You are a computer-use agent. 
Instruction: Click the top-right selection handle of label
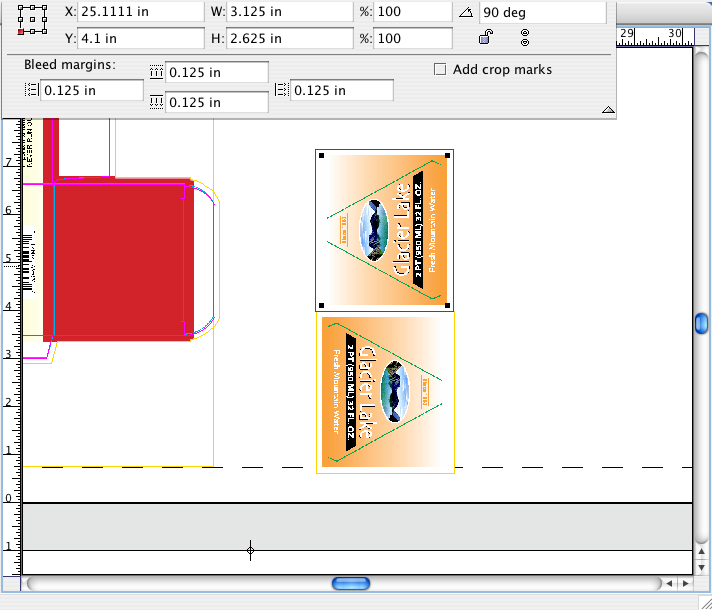(447, 155)
